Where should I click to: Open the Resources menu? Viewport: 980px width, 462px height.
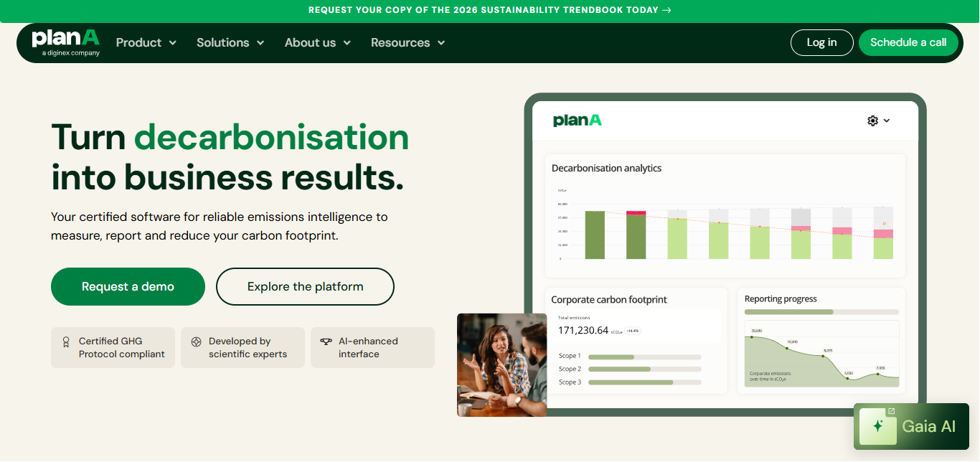point(408,42)
